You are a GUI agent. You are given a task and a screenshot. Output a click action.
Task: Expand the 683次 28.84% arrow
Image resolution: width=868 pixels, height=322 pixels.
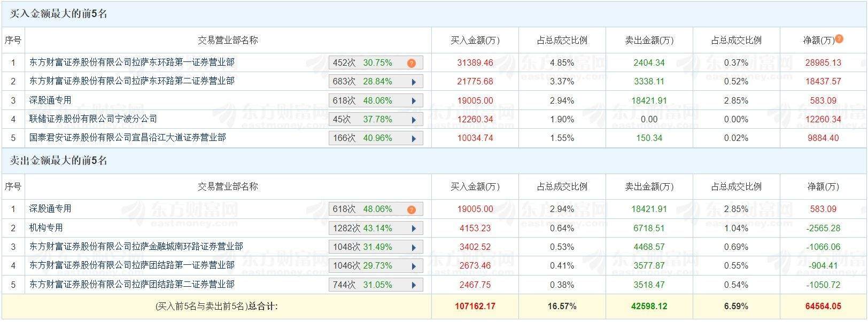tap(414, 82)
